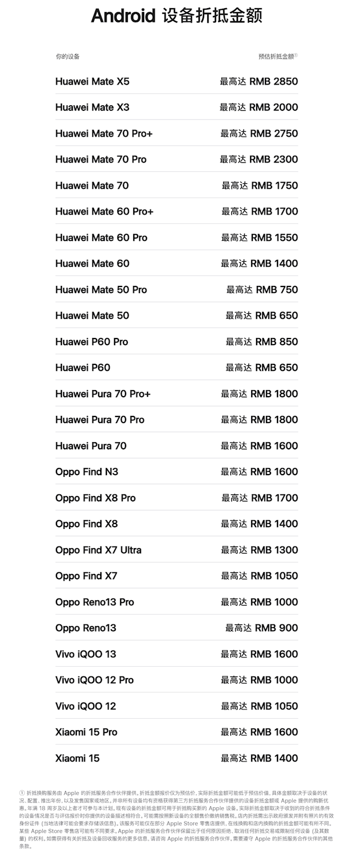
Task: Select the Vivo iQOO 13 device name
Action: tap(86, 654)
